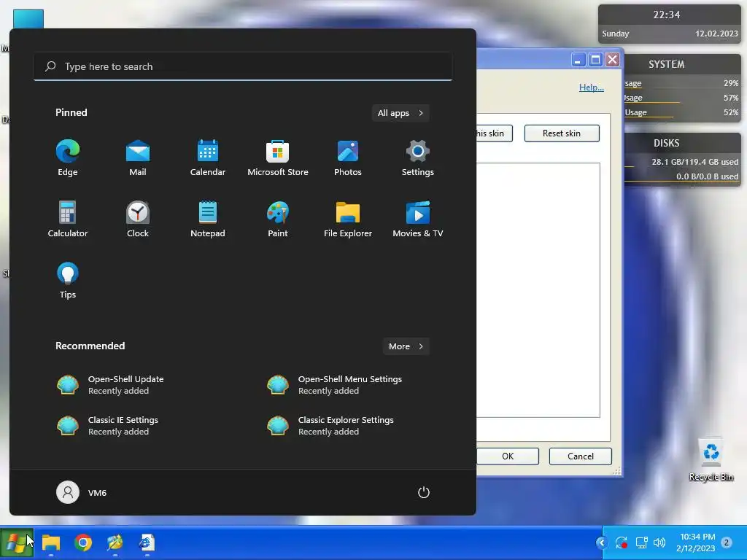This screenshot has width=747, height=560.
Task: Open taskbar clock showing 10:34 PM
Action: pyautogui.click(x=696, y=542)
